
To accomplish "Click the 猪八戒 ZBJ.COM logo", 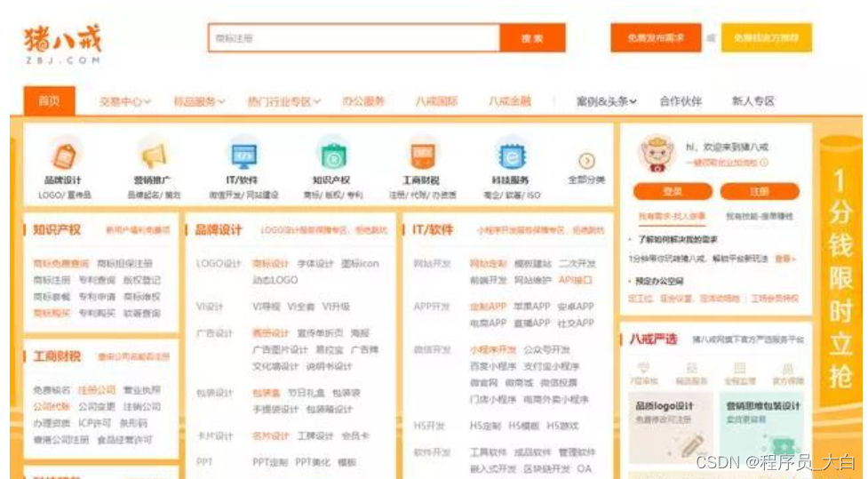I will 62,44.
